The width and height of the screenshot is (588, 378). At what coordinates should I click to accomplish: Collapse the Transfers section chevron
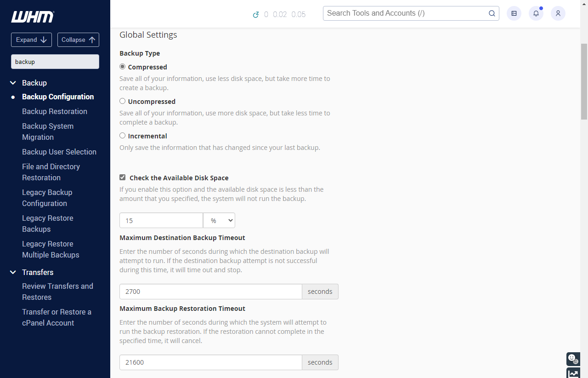tap(12, 272)
